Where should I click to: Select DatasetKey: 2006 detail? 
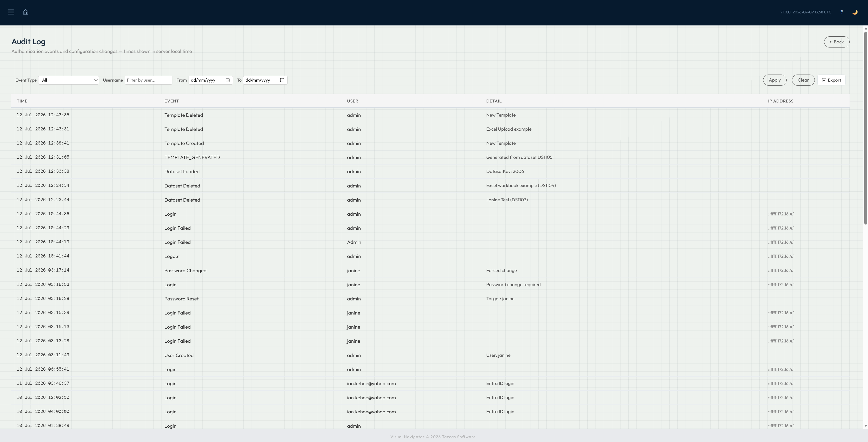[505, 171]
